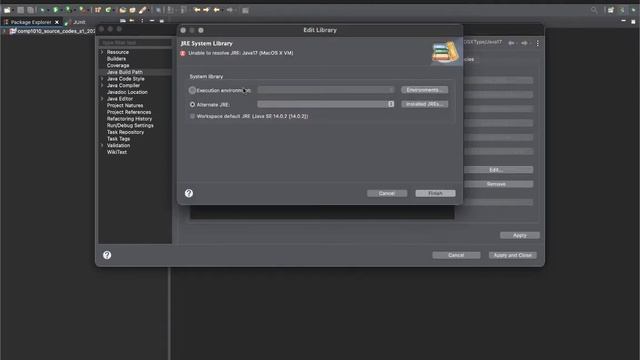Click the filter text field in Properties dialog
The width and height of the screenshot is (640, 360).
(x=135, y=42)
